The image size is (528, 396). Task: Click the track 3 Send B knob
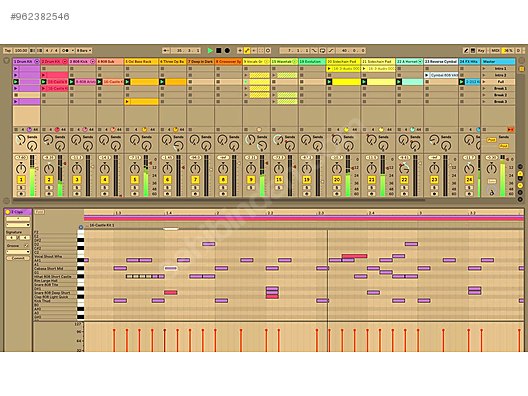pyautogui.click(x=88, y=146)
